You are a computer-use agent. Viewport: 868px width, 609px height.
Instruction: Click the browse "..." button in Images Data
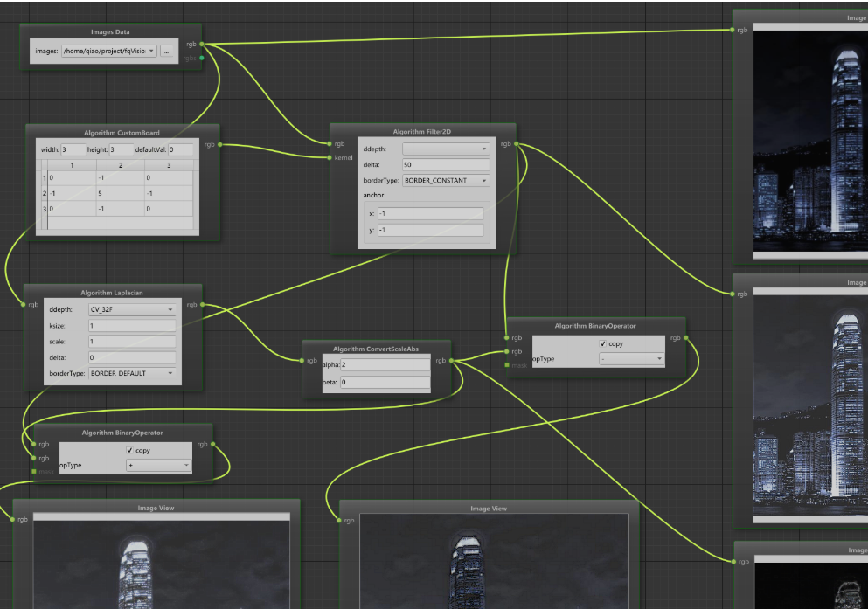click(166, 52)
